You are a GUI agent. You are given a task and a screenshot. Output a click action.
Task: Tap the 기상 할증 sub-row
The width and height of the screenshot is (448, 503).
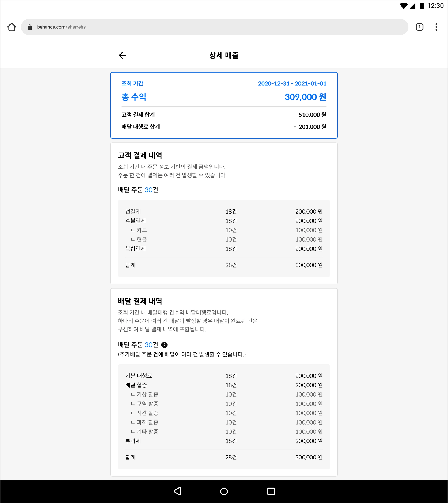pyautogui.click(x=224, y=395)
